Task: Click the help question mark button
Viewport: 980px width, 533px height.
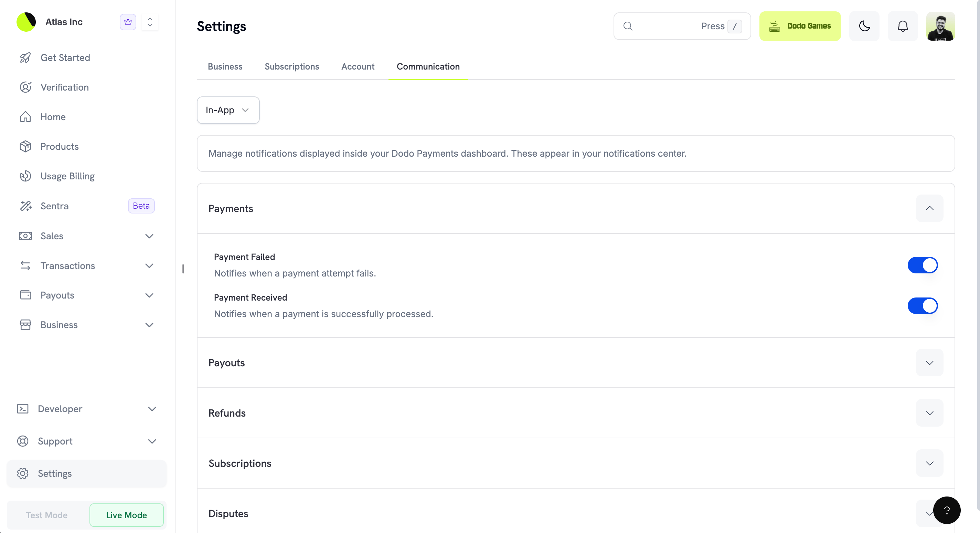Action: point(947,510)
